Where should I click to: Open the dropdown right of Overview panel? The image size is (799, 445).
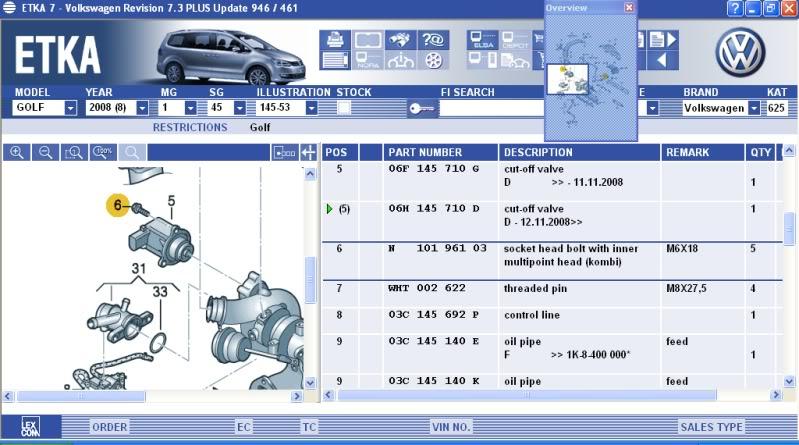click(x=652, y=108)
